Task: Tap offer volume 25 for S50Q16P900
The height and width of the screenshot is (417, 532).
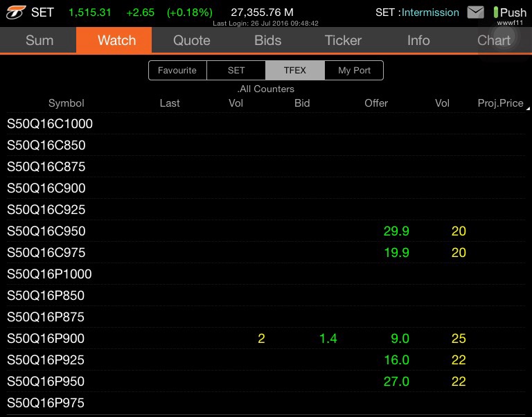Action: coord(459,338)
